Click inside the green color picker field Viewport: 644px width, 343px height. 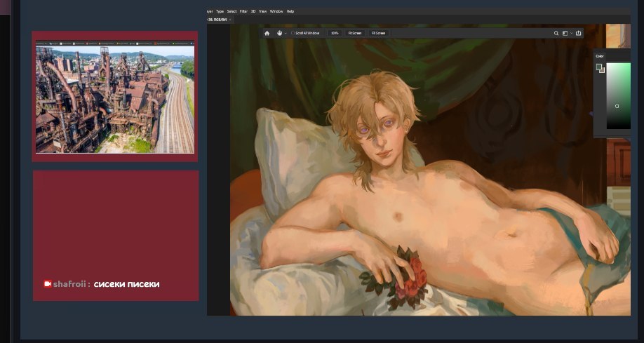[619, 95]
